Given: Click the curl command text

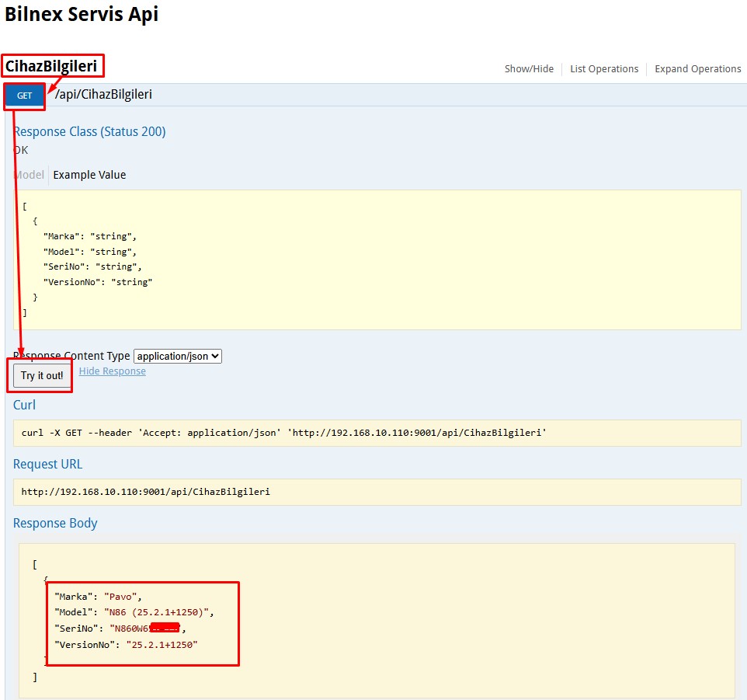Looking at the screenshot, I should point(284,433).
